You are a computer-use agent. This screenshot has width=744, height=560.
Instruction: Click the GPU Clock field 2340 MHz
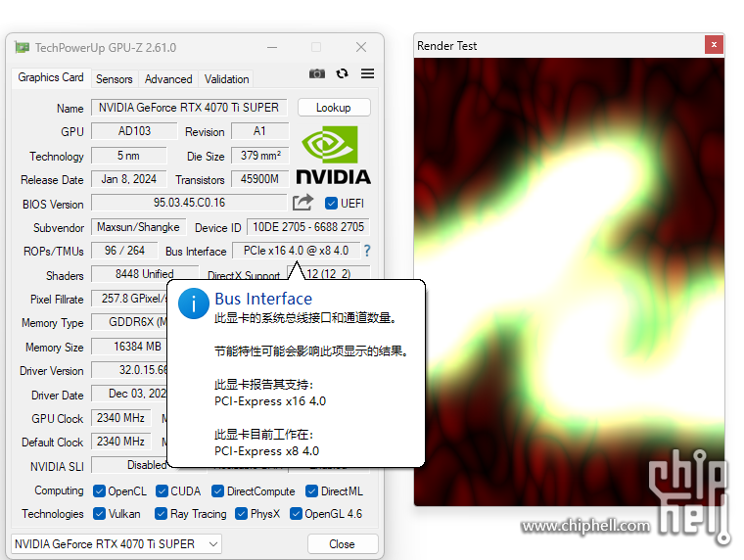click(x=120, y=418)
